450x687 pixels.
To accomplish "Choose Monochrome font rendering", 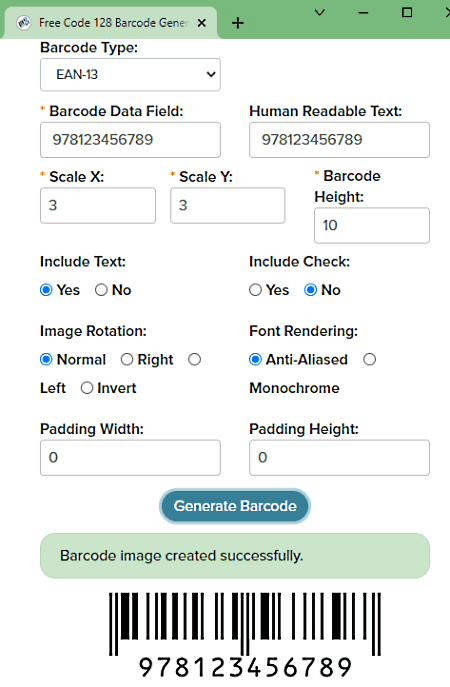I will [x=369, y=359].
